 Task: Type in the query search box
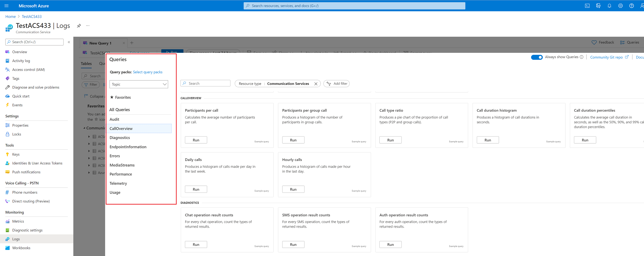pos(205,83)
